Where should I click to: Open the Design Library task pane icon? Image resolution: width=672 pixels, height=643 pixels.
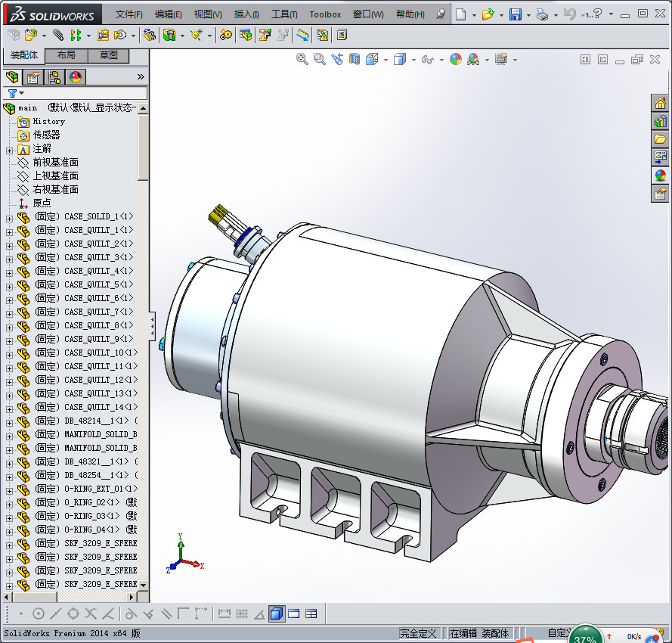click(x=660, y=121)
